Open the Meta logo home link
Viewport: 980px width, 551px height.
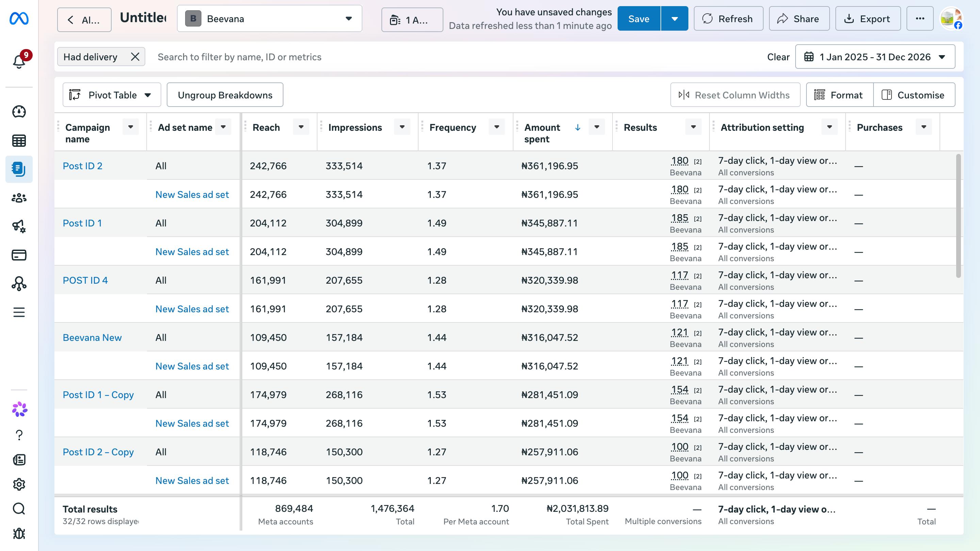[x=19, y=18]
